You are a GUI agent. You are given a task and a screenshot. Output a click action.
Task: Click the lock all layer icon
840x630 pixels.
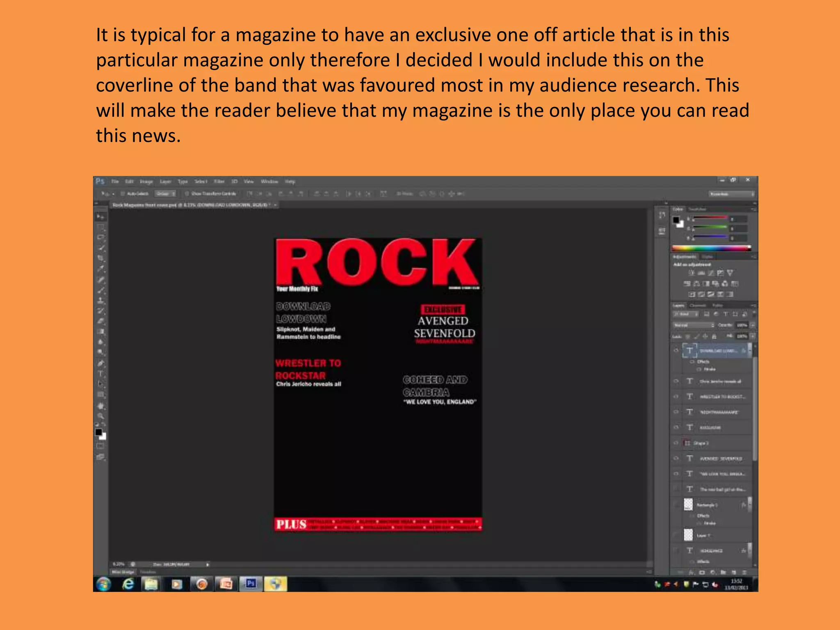click(x=714, y=336)
